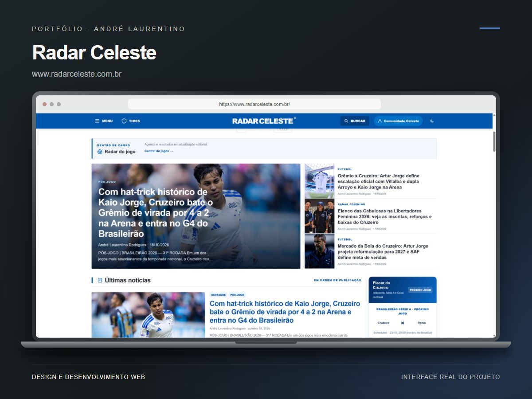
Task: Open Mercado da Bola do Cruzeiro headline
Action: [x=383, y=252]
